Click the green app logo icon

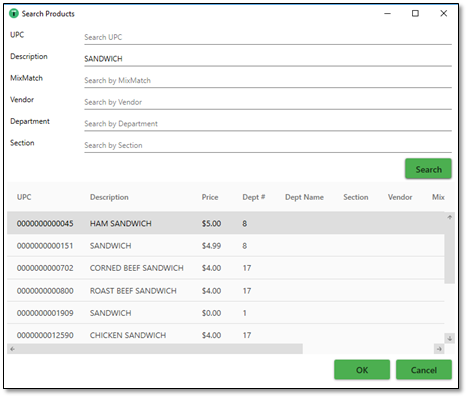pyautogui.click(x=14, y=14)
